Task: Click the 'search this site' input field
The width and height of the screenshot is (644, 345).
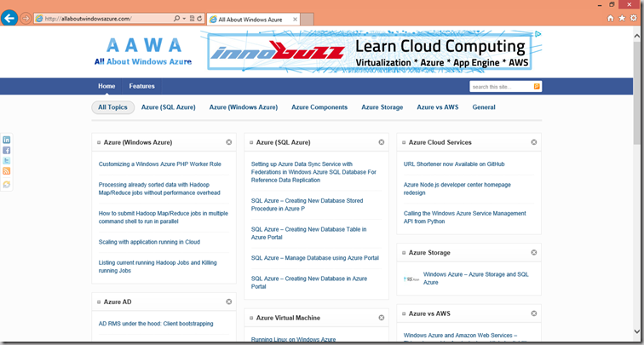Action: (x=500, y=87)
